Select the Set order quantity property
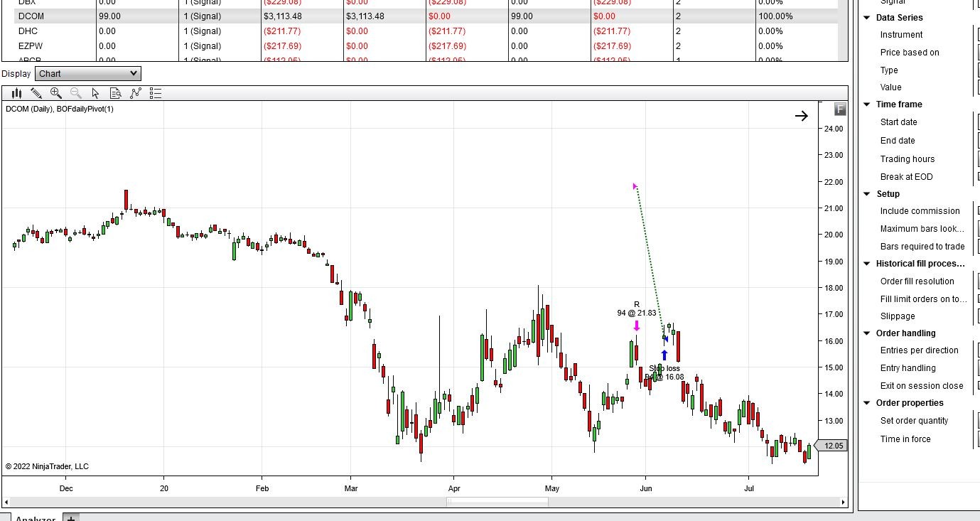 point(914,421)
